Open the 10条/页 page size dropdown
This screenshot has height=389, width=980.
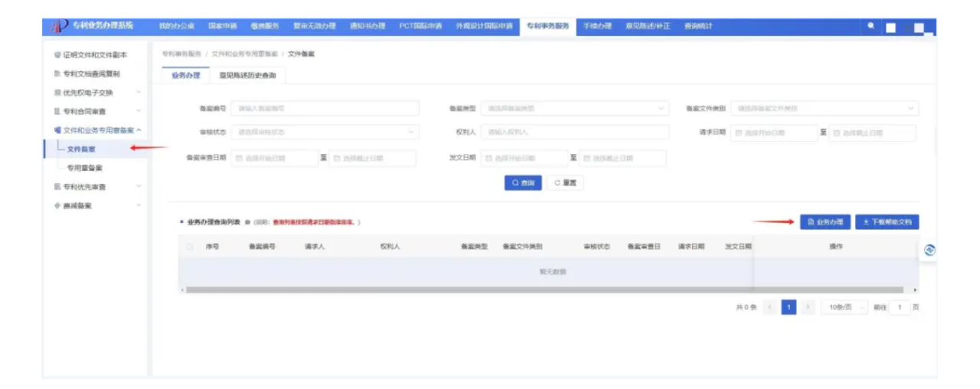pos(844,307)
